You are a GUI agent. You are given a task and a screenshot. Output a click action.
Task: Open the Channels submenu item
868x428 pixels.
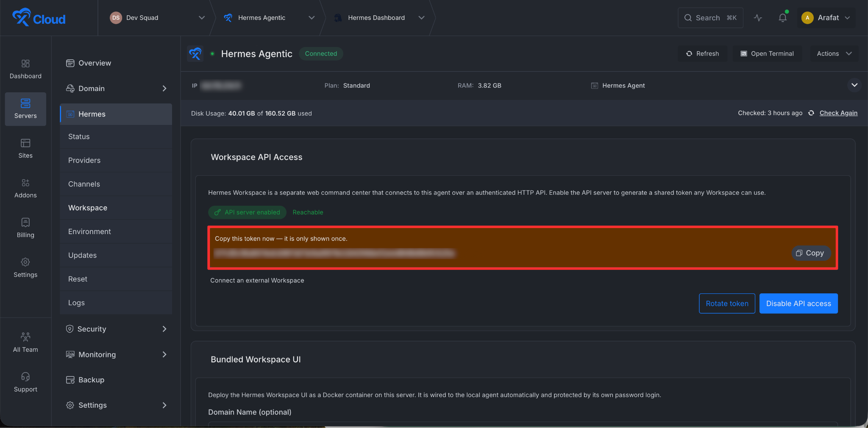click(x=116, y=184)
